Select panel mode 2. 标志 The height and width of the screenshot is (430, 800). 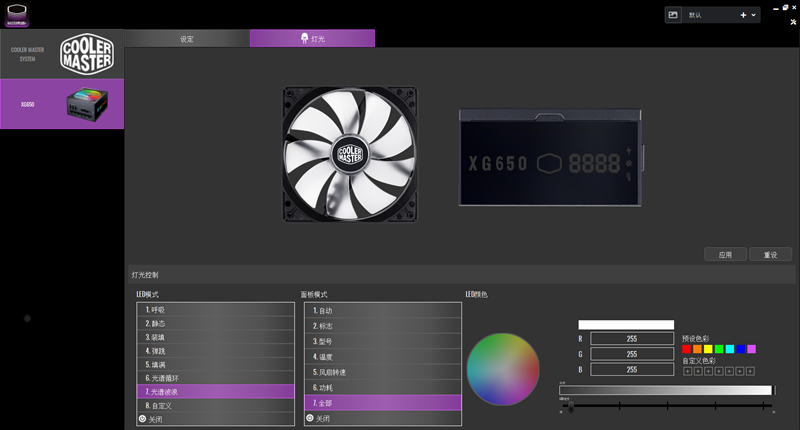[x=383, y=326]
